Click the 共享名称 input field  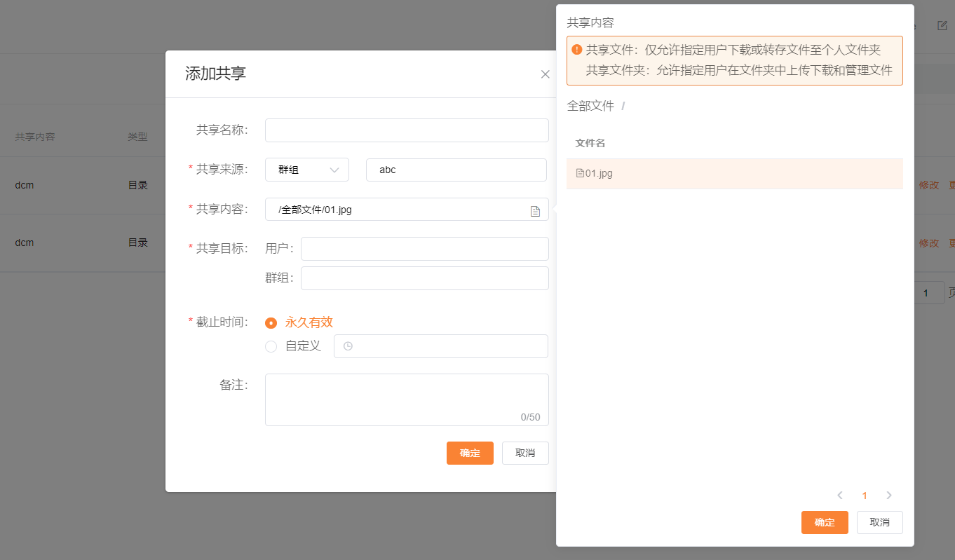pos(407,130)
